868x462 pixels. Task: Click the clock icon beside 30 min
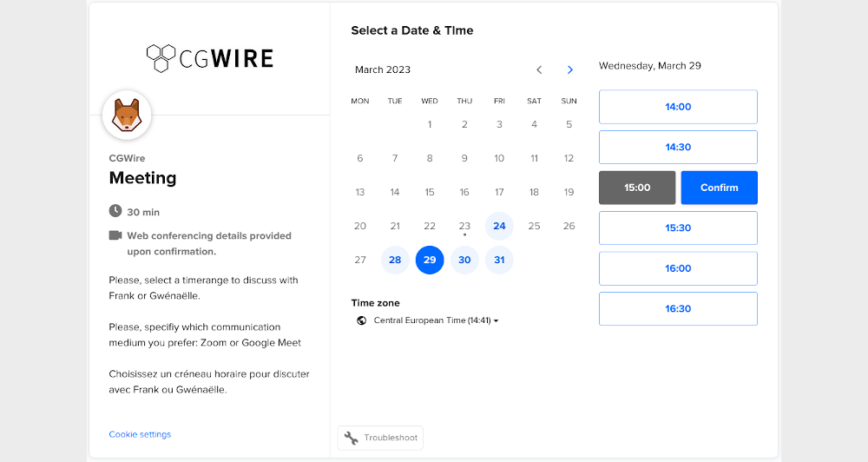pos(115,211)
